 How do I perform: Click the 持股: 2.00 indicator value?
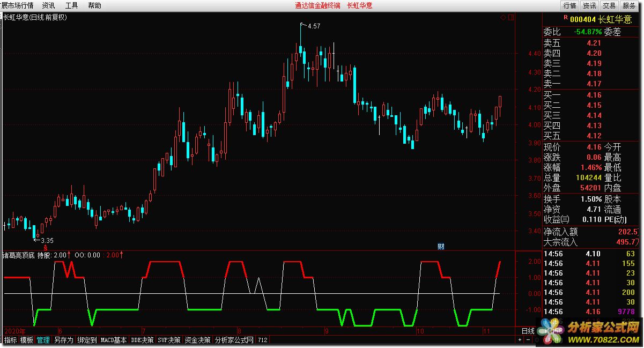(53, 255)
